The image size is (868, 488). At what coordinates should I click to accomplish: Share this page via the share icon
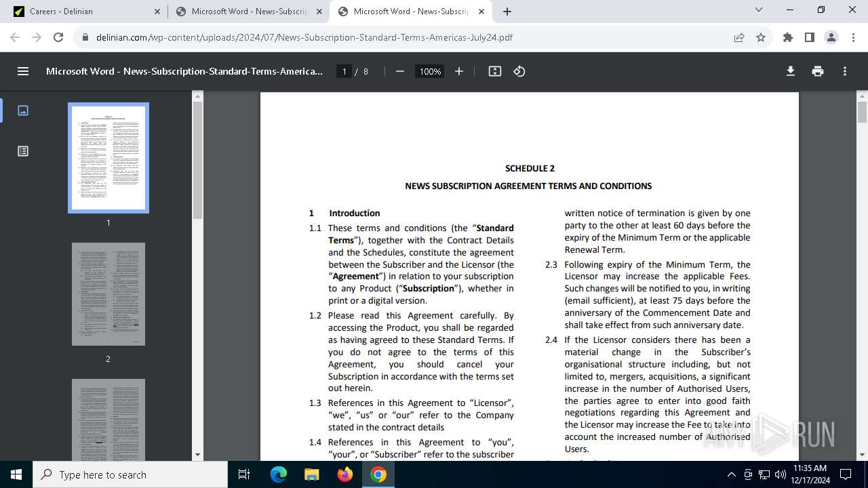[739, 37]
